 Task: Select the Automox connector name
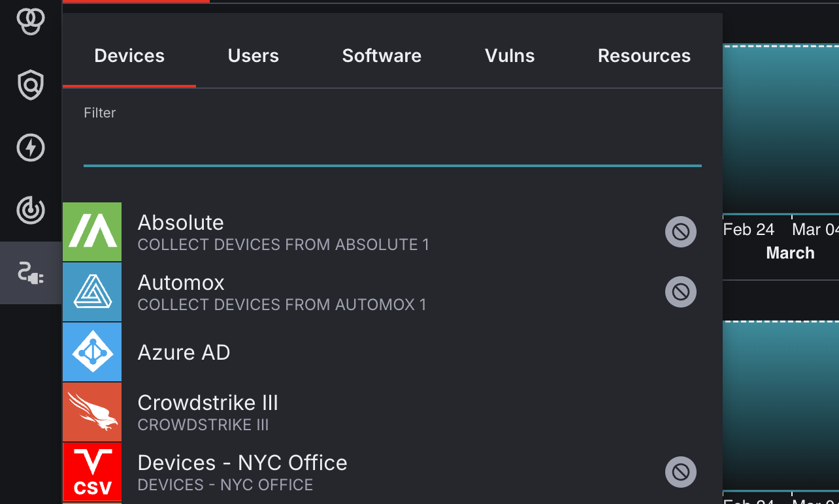[182, 283]
